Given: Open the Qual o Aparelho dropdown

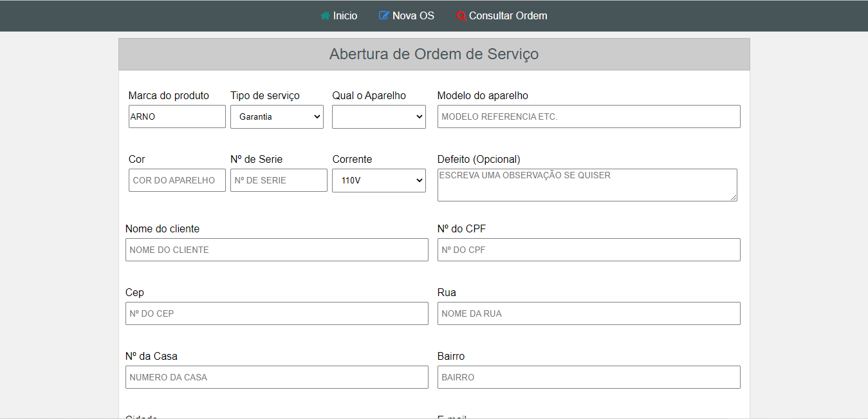Looking at the screenshot, I should coord(378,116).
